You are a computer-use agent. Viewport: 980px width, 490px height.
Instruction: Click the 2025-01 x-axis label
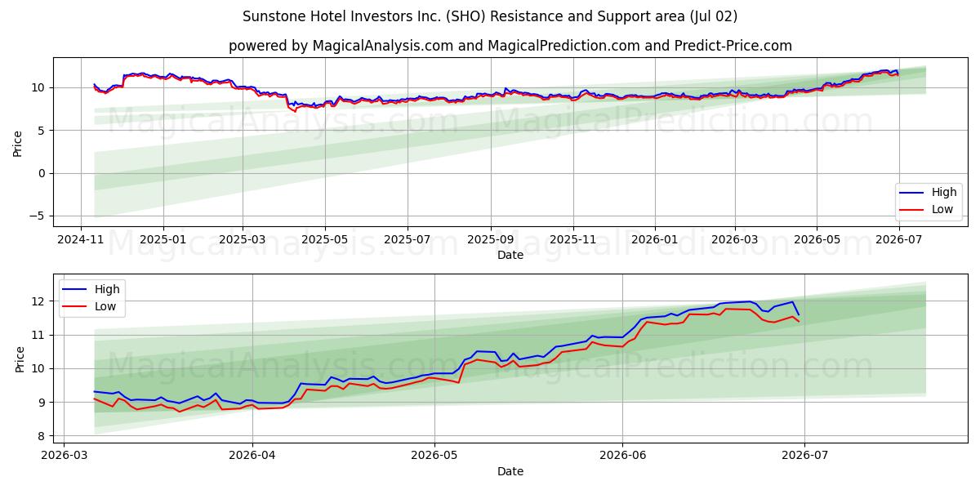coord(163,239)
